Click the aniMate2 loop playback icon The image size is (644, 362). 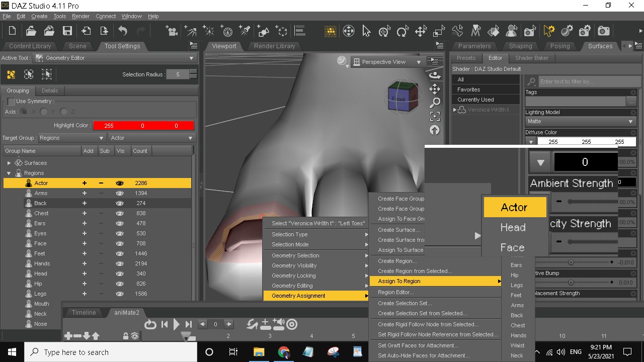pos(150,324)
